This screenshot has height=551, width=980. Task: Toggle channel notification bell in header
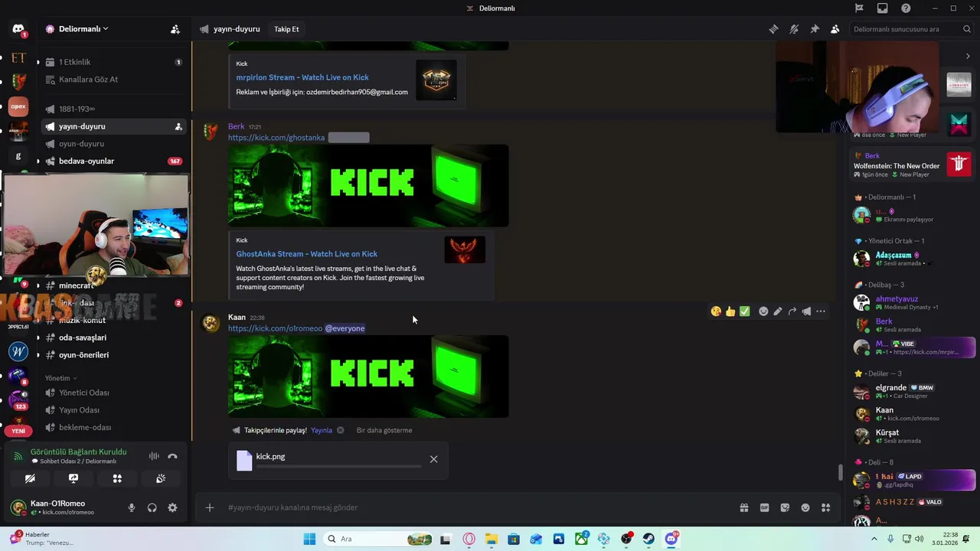coord(794,29)
